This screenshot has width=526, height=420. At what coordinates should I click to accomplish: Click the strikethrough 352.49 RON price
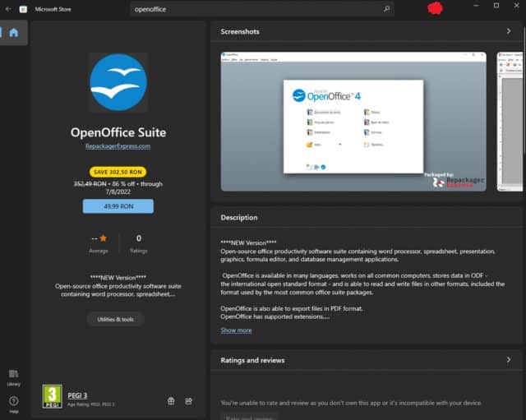[x=90, y=184]
